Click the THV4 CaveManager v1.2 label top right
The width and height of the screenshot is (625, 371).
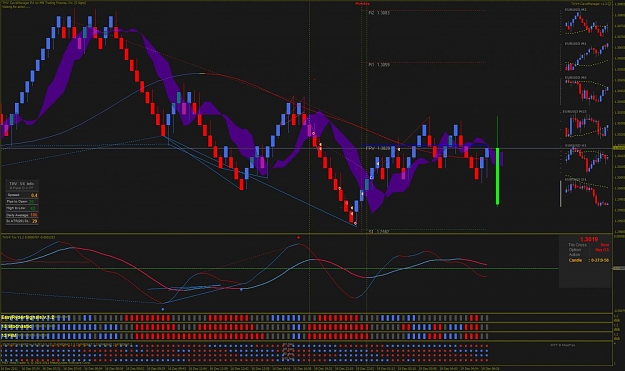tap(590, 4)
